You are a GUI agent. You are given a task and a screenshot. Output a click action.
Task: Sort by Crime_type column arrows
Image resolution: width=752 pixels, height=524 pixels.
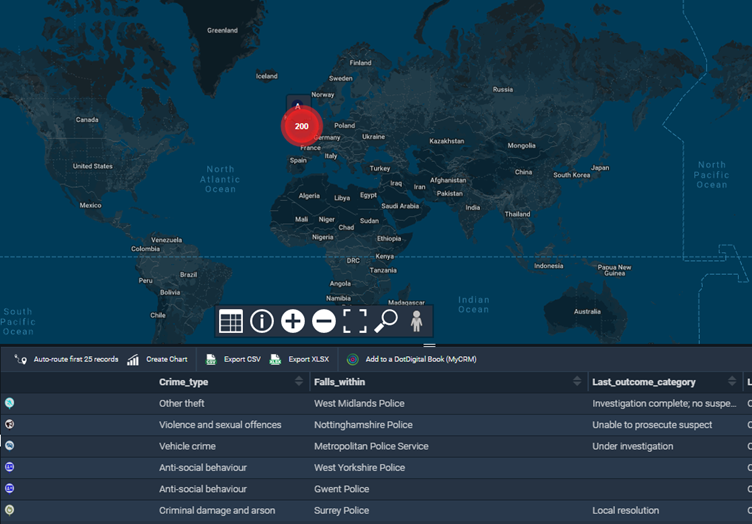coord(299,382)
